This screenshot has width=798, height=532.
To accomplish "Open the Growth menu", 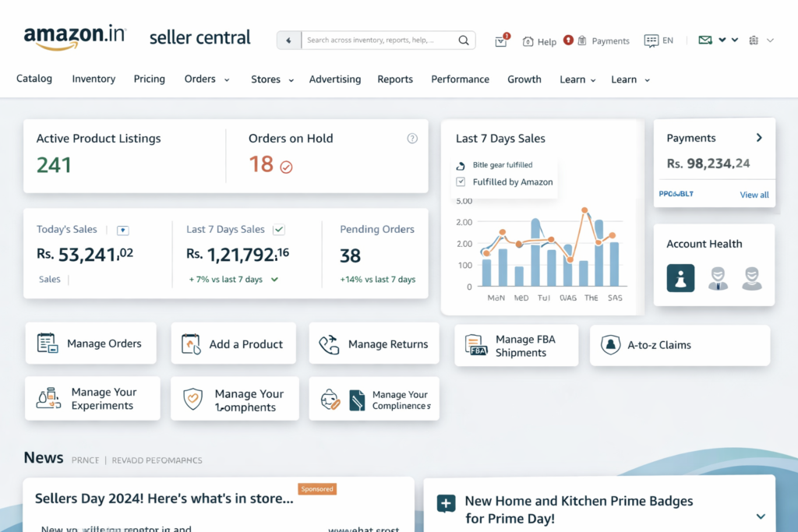I will (x=524, y=79).
